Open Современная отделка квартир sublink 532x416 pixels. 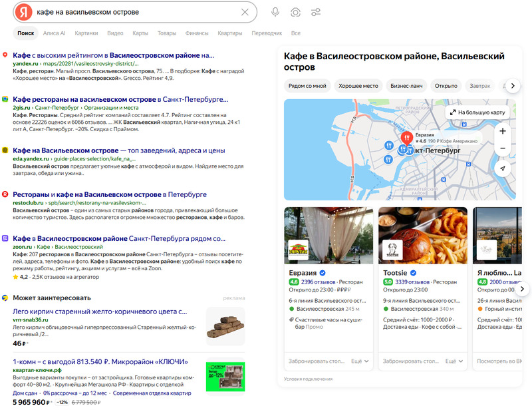pyautogui.click(x=152, y=393)
